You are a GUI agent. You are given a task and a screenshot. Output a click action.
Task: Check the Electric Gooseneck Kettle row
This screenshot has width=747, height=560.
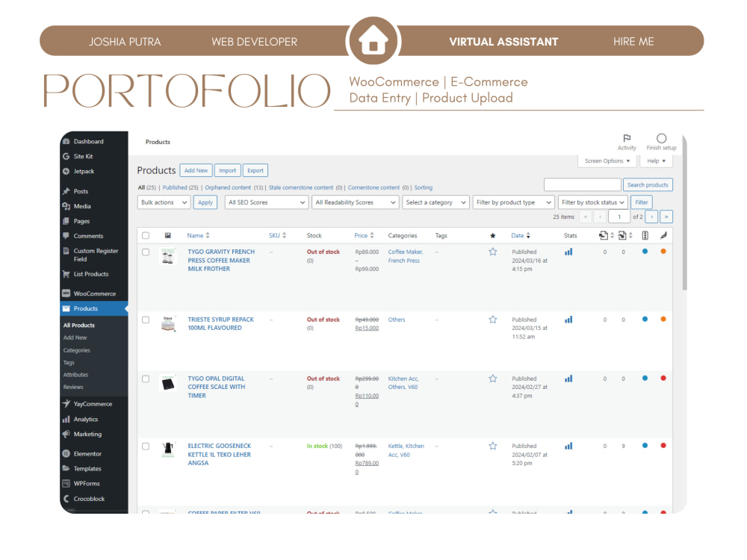click(146, 447)
